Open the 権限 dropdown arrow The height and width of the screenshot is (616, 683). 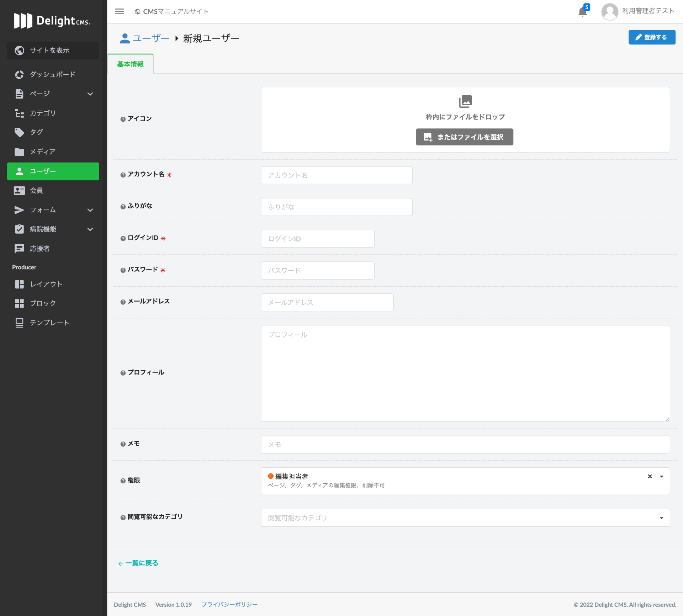pos(661,477)
